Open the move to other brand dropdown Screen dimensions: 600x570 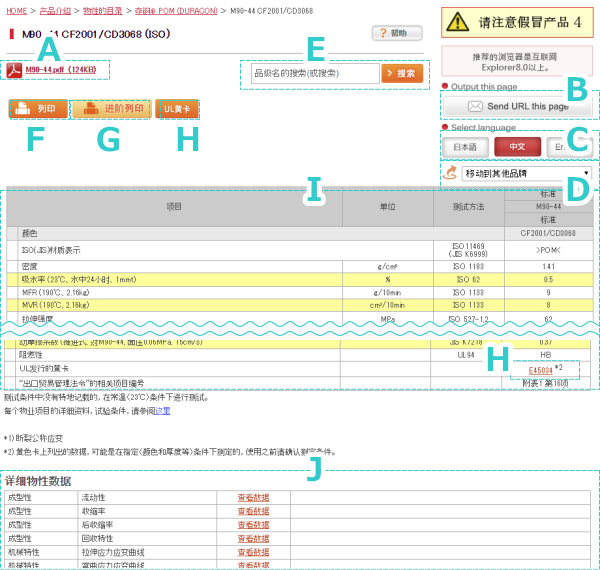(x=527, y=173)
